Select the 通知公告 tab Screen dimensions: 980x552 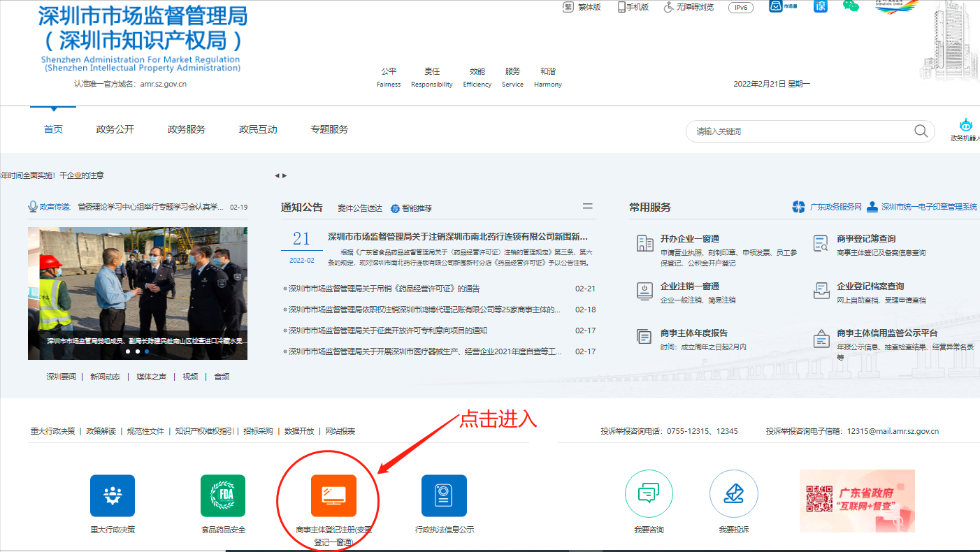[302, 207]
